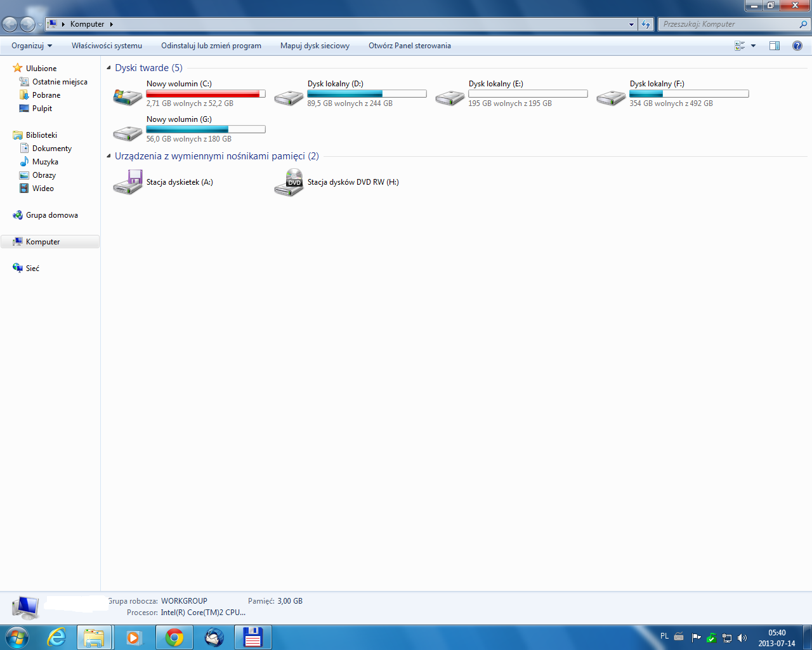Click the volume speaker icon in system tray
This screenshot has height=650, width=812.
(742, 637)
